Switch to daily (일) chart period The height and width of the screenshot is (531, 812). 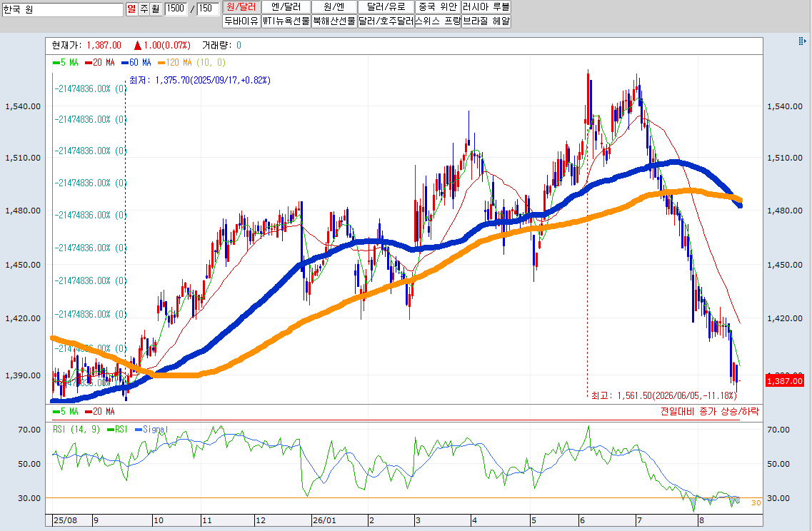pyautogui.click(x=131, y=9)
